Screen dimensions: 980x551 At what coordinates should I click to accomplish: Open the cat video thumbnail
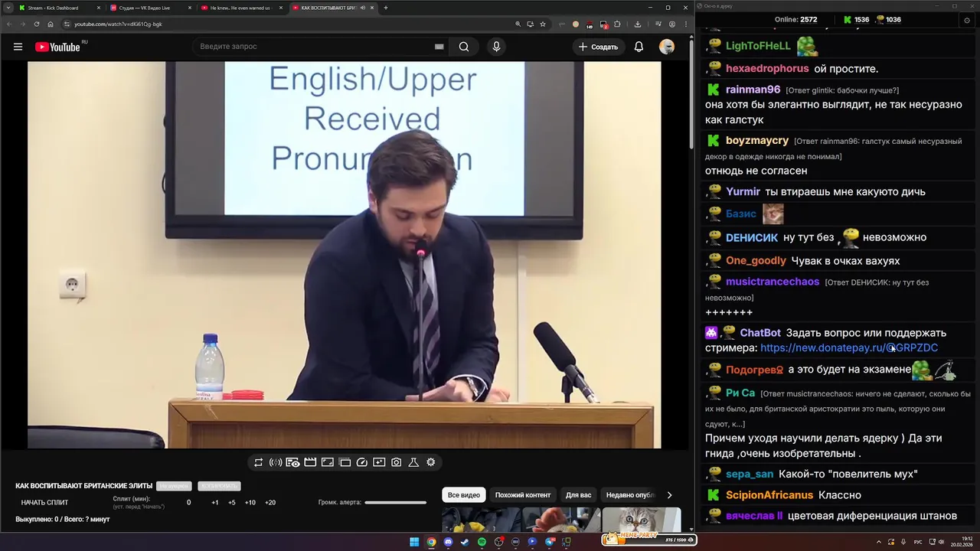(x=642, y=520)
